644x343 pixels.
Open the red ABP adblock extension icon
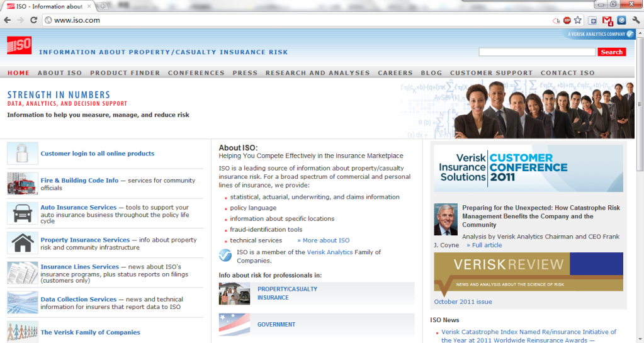tap(567, 20)
